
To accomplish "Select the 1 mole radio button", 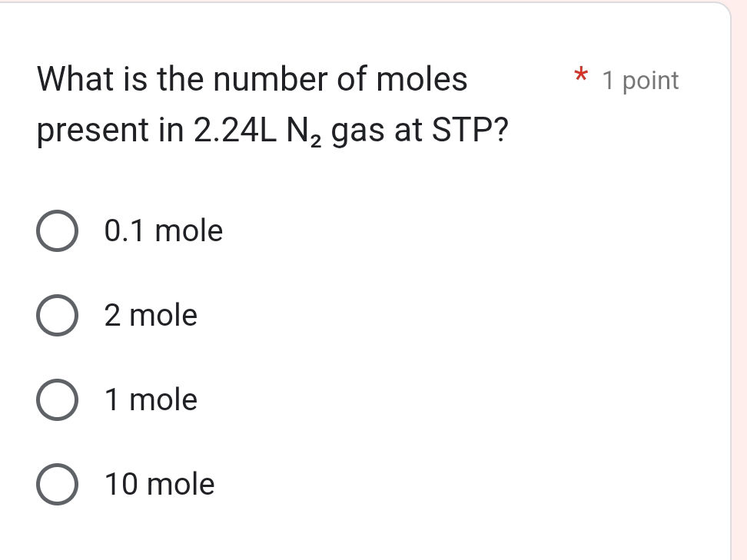I will [x=56, y=399].
